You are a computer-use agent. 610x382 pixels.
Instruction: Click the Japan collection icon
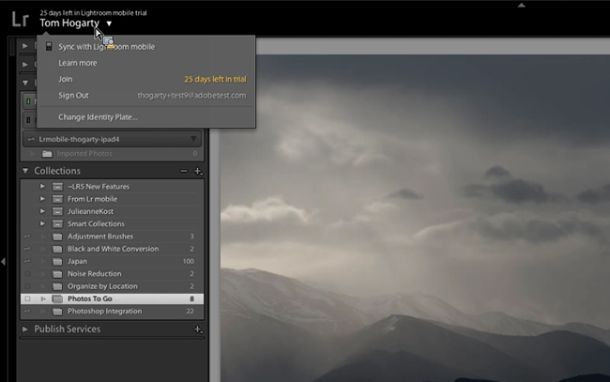coord(57,261)
